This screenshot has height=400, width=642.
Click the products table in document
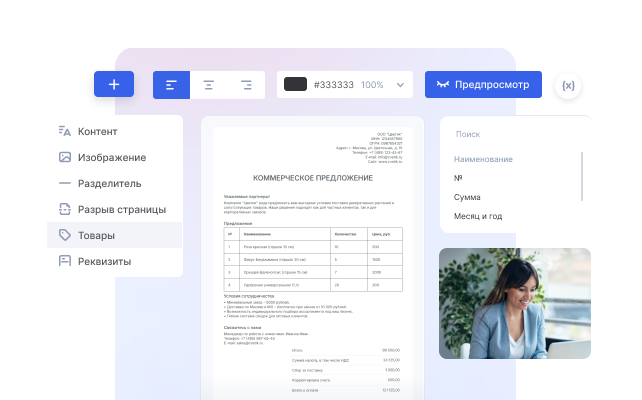[x=313, y=259]
